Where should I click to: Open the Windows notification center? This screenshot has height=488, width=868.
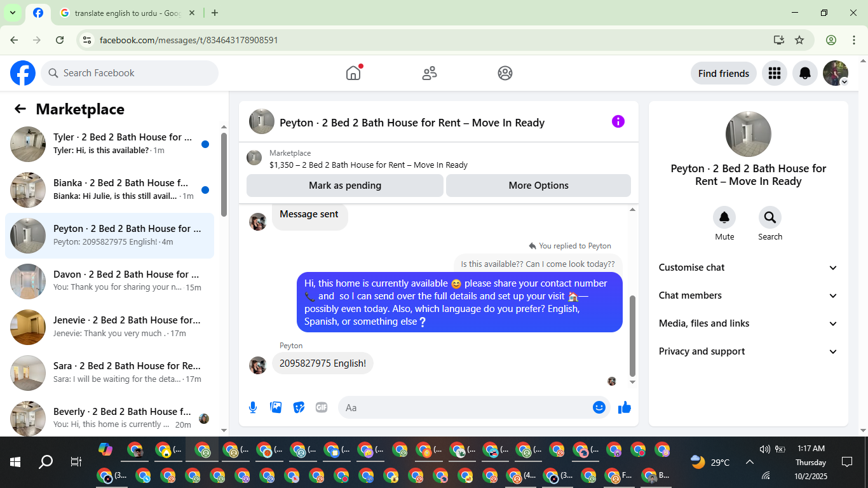(846, 462)
